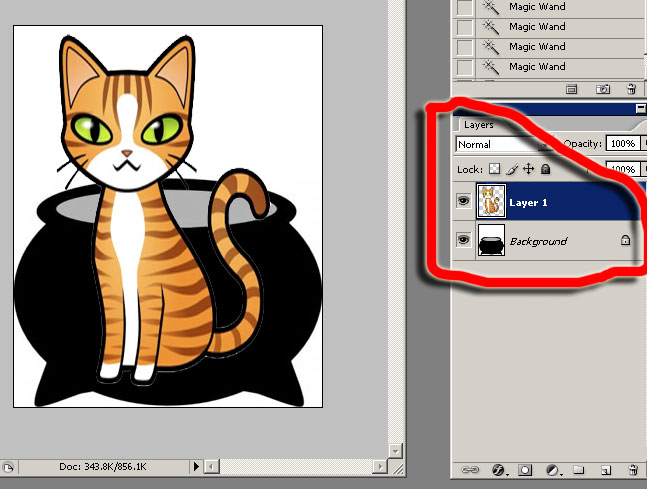Click the document's vertical scroll down arrow
Screen dimensions: 647x489
[x=395, y=451]
